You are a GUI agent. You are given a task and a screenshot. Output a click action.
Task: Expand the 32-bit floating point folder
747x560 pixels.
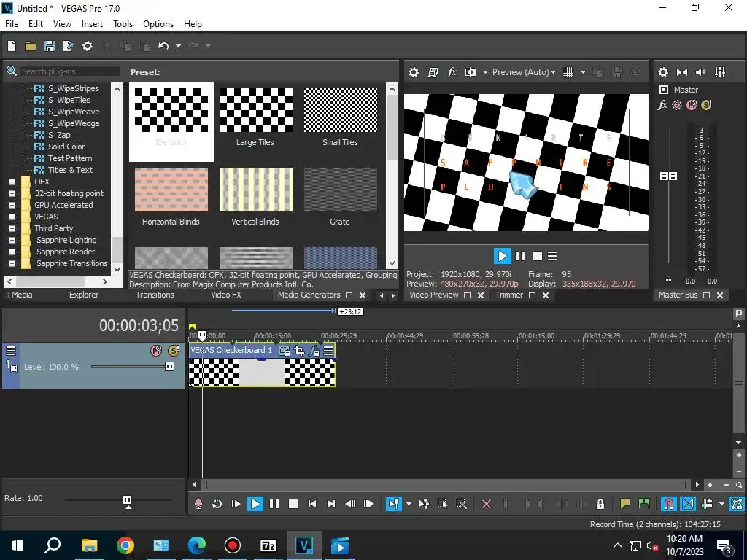[12, 193]
